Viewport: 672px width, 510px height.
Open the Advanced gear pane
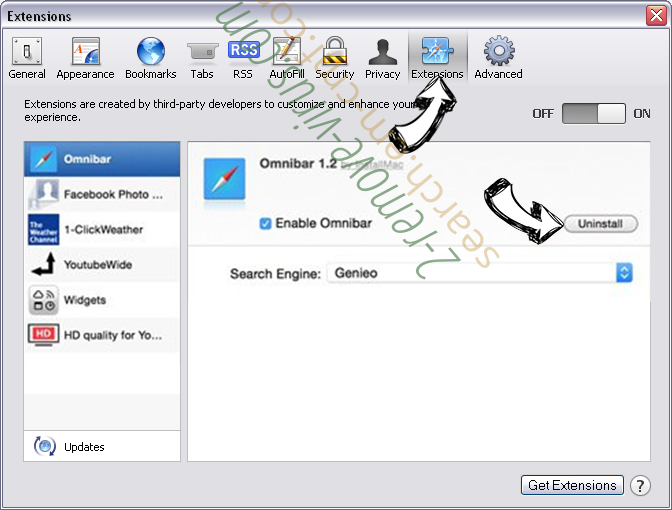point(498,58)
